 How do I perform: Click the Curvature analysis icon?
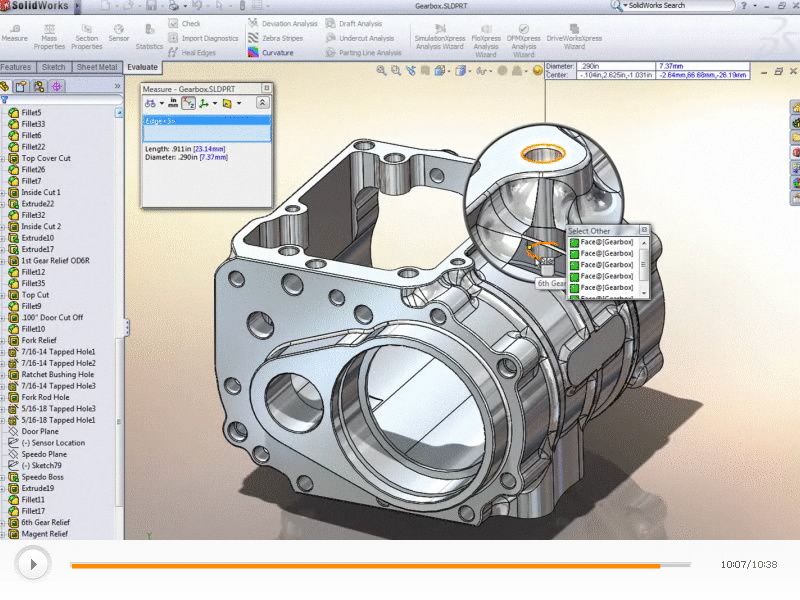point(253,52)
